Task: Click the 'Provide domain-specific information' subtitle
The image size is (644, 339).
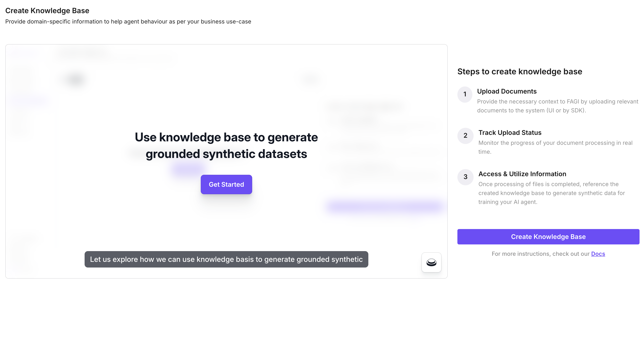Action: pyautogui.click(x=128, y=21)
